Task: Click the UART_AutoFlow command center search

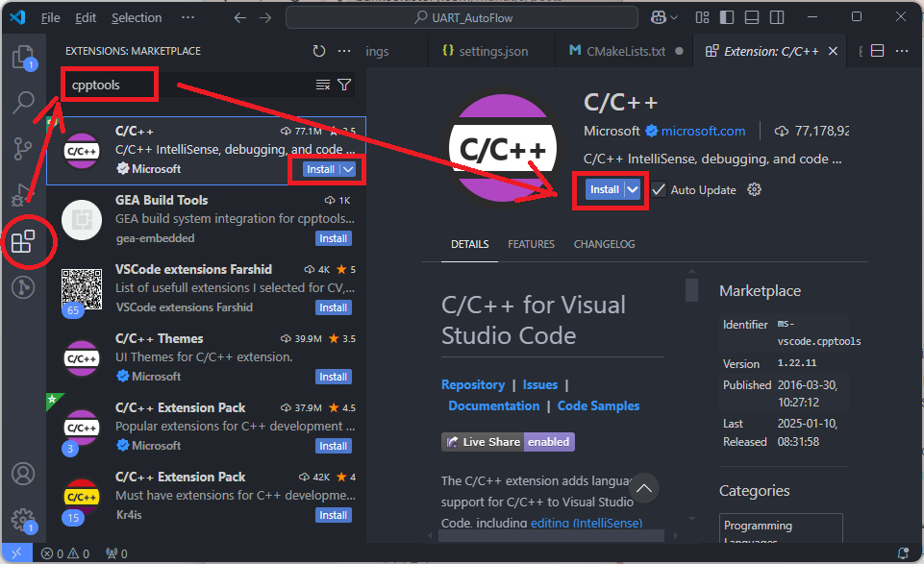Action: [462, 17]
